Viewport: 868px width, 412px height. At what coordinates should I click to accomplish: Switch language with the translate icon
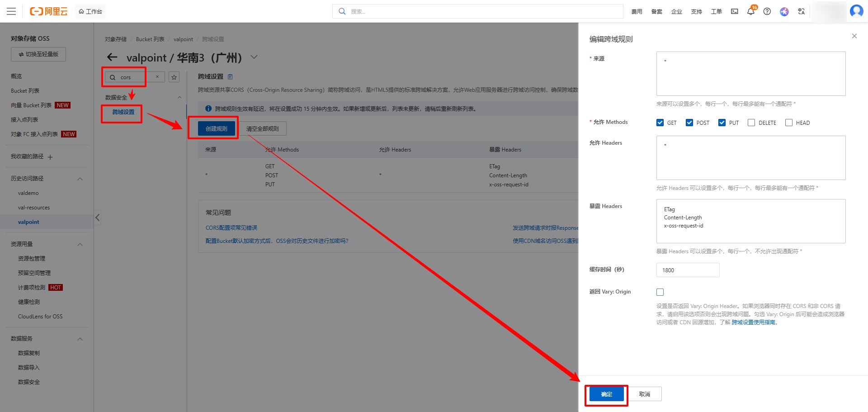pos(801,11)
